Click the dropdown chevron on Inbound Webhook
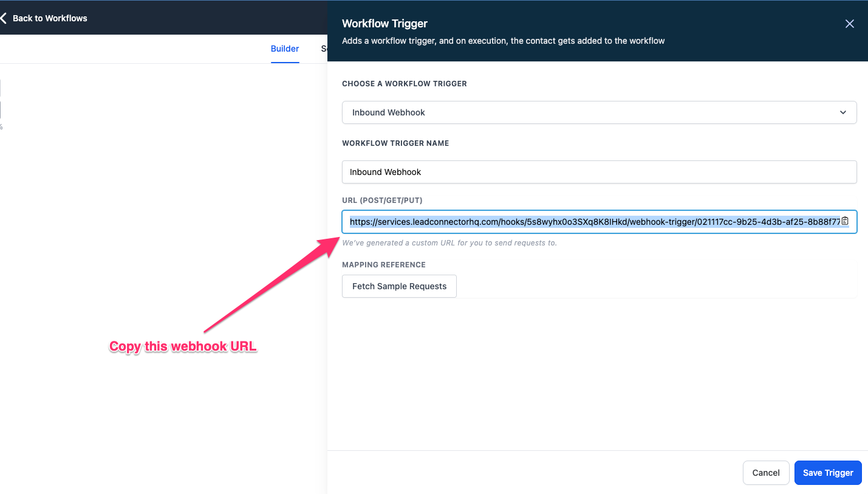The image size is (868, 494). click(842, 112)
